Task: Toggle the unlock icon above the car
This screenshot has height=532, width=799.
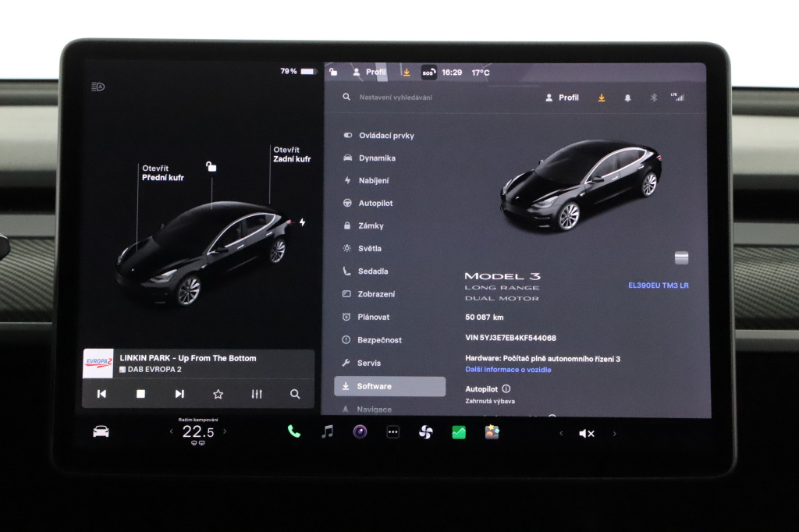Action: click(x=211, y=166)
